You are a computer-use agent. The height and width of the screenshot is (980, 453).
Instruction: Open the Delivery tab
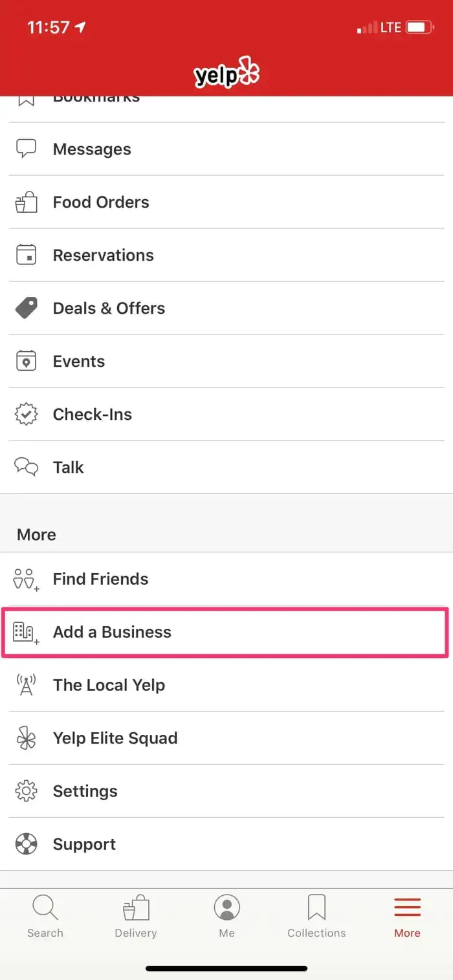136,915
